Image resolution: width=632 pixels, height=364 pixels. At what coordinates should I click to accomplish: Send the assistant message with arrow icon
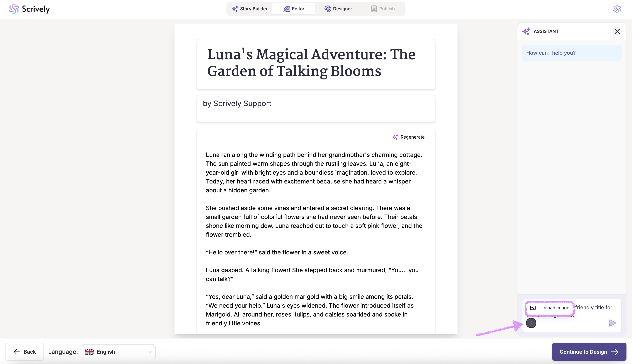click(x=612, y=323)
